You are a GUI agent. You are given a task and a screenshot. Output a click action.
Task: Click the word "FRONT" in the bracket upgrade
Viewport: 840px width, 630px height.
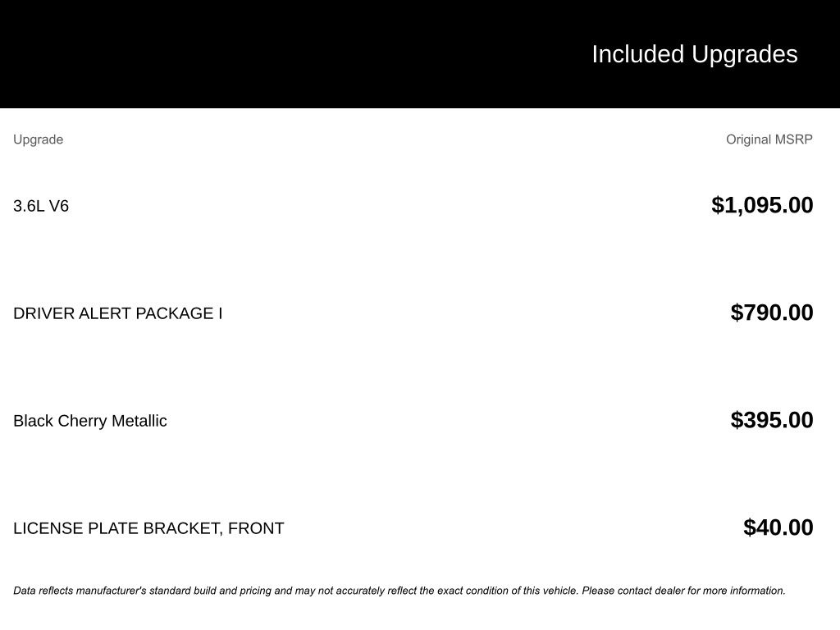(256, 528)
